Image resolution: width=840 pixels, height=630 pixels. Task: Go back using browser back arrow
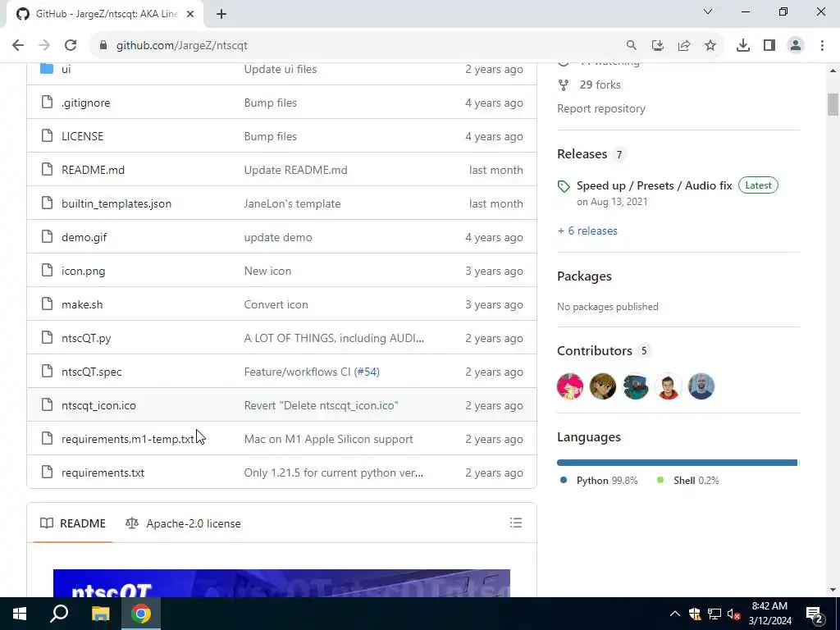[x=18, y=46]
